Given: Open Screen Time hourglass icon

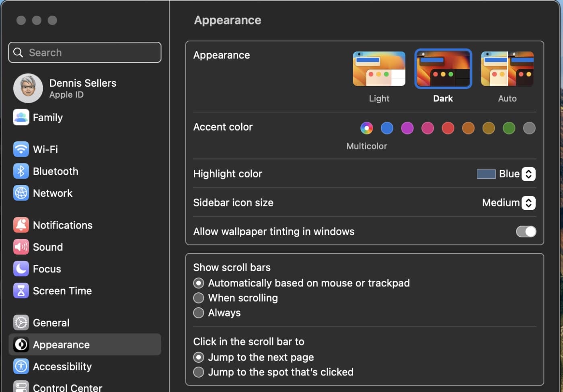Looking at the screenshot, I should click(21, 291).
